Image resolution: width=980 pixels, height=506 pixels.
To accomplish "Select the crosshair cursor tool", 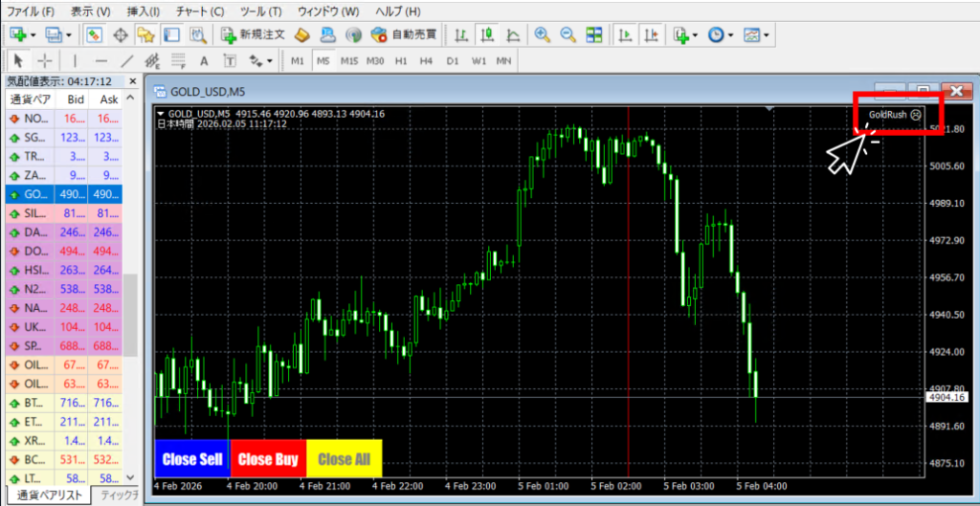I will [44, 61].
